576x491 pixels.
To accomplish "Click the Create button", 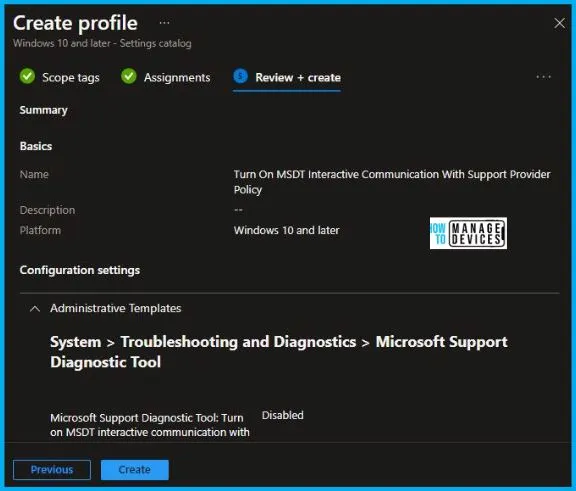I will [135, 470].
